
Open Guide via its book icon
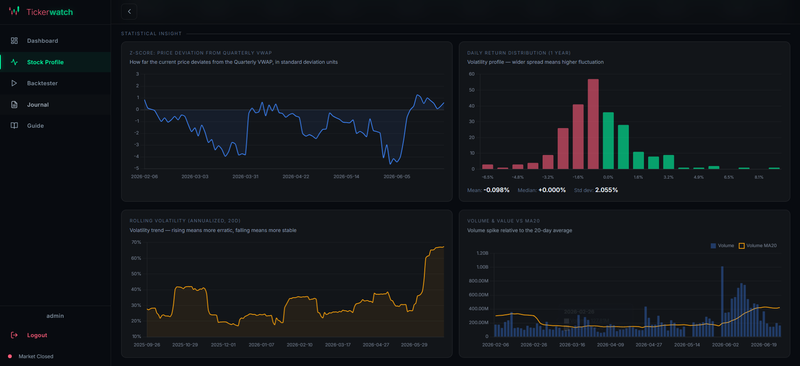(x=14, y=126)
